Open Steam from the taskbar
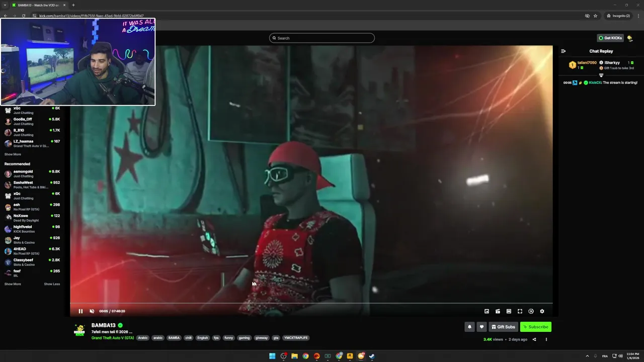 click(x=372, y=356)
